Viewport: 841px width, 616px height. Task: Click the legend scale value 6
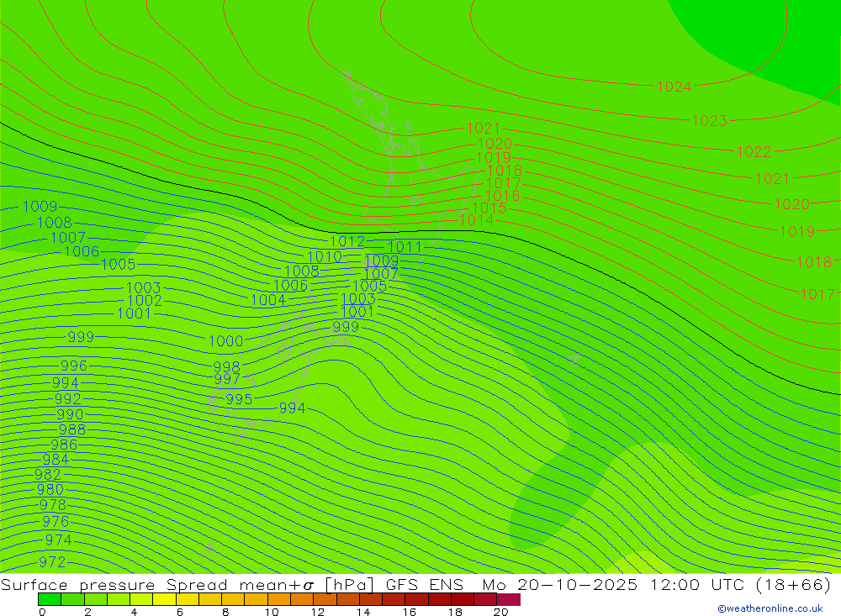(180, 612)
